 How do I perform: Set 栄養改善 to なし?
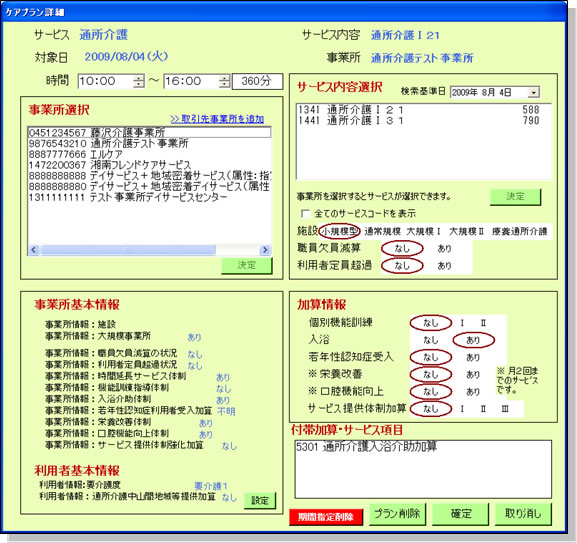click(x=431, y=375)
